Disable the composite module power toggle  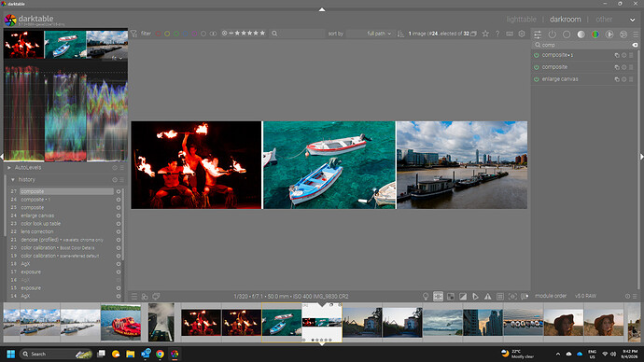tap(537, 67)
